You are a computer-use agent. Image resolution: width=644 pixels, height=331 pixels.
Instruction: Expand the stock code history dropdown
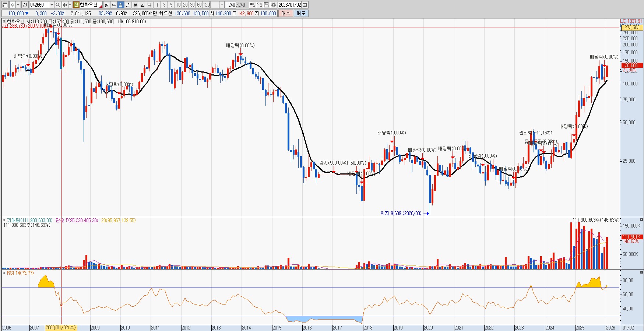52,5
